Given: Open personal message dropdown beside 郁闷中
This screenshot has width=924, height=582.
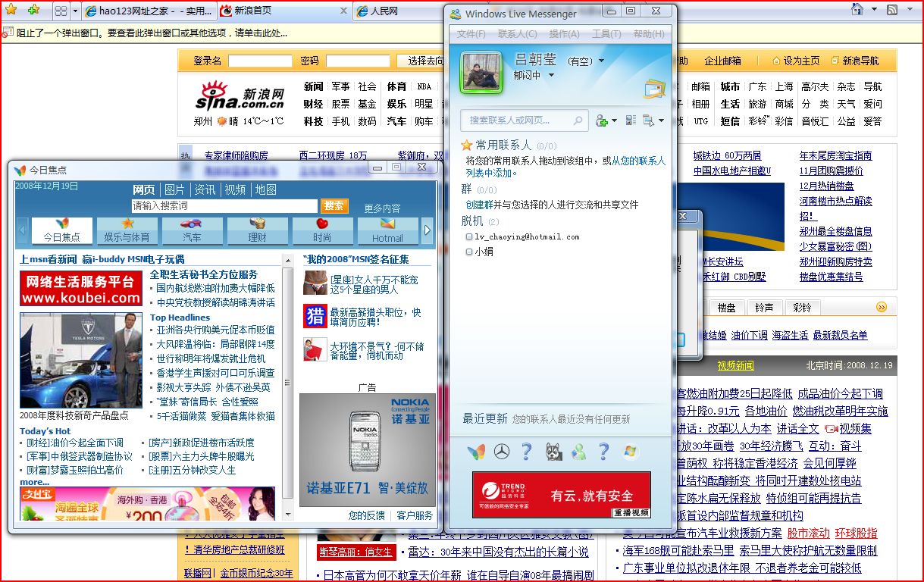Looking at the screenshot, I should (x=551, y=75).
